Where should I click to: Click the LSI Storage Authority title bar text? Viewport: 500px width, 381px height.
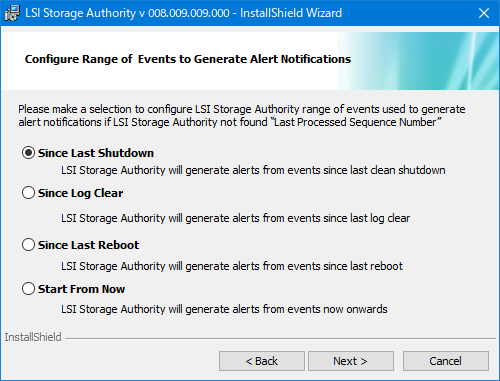(184, 13)
